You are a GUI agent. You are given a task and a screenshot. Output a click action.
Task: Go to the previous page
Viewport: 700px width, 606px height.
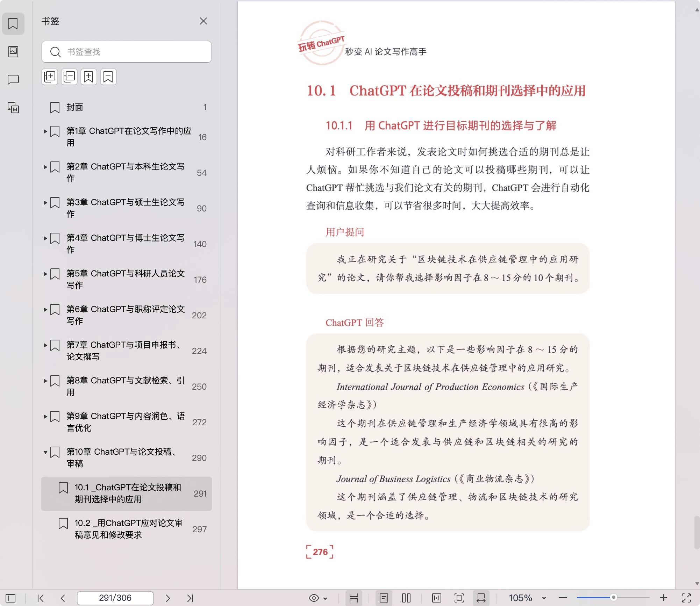pos(63,598)
